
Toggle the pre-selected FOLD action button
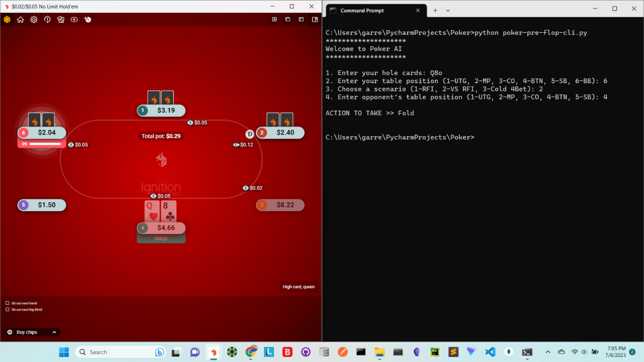(161, 239)
